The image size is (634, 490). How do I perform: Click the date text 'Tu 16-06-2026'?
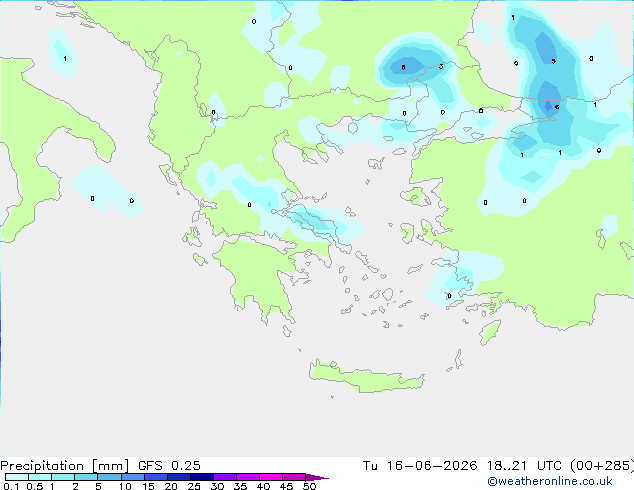click(x=420, y=466)
